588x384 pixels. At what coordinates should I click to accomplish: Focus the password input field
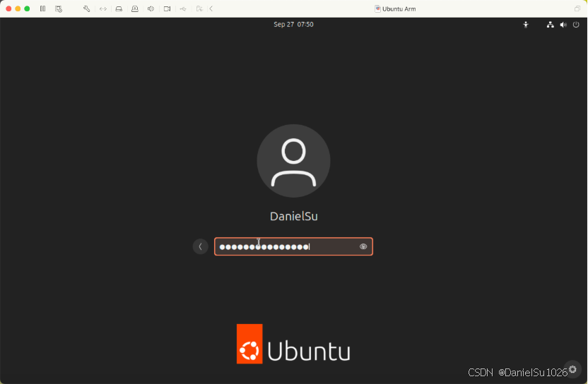coord(293,246)
